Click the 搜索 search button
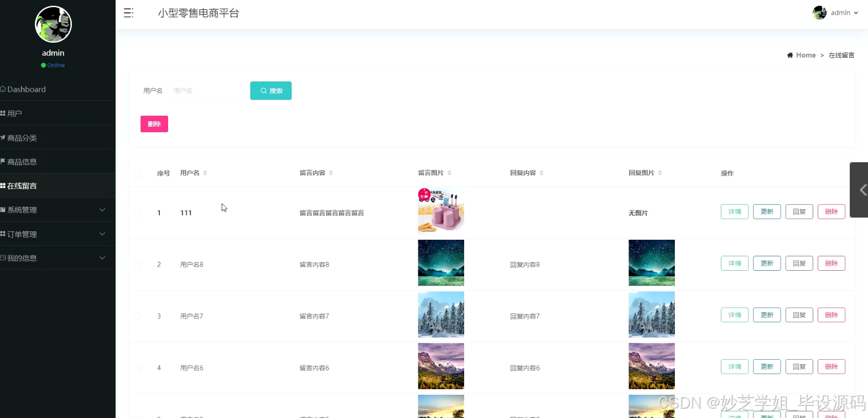 coord(271,91)
